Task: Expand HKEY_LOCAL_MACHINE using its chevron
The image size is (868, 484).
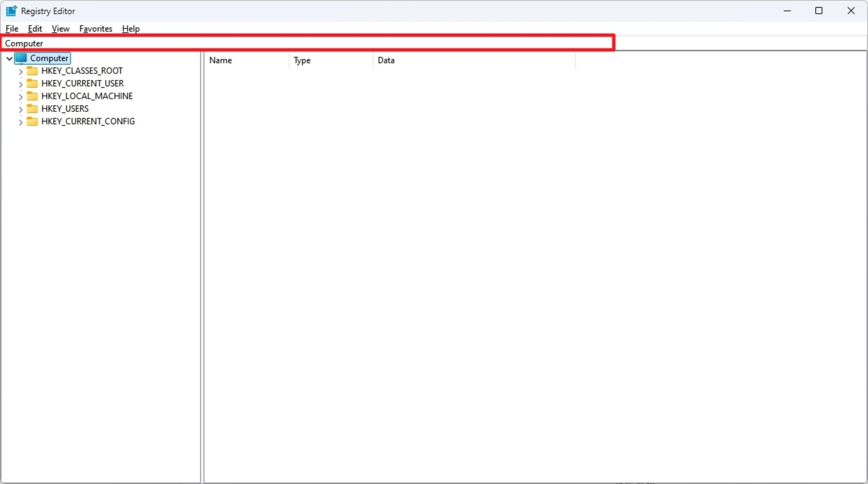Action: point(20,96)
